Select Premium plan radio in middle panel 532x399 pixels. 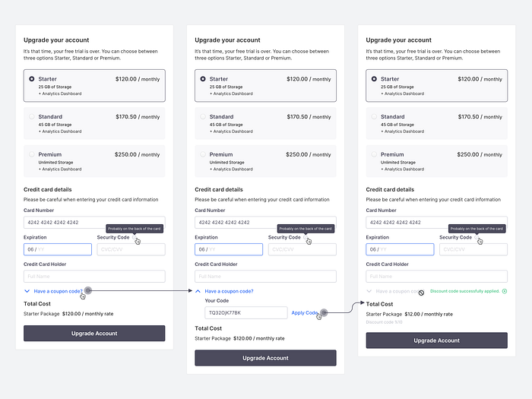coord(203,154)
